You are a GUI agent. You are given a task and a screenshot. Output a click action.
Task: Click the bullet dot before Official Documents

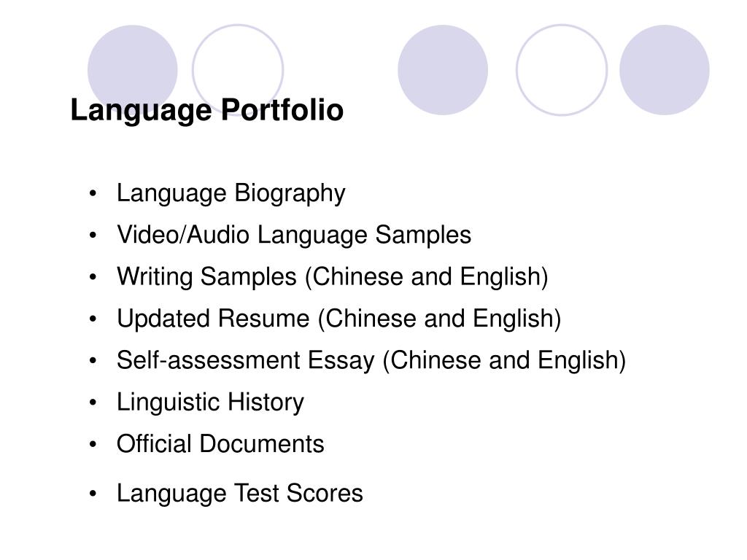(93, 444)
